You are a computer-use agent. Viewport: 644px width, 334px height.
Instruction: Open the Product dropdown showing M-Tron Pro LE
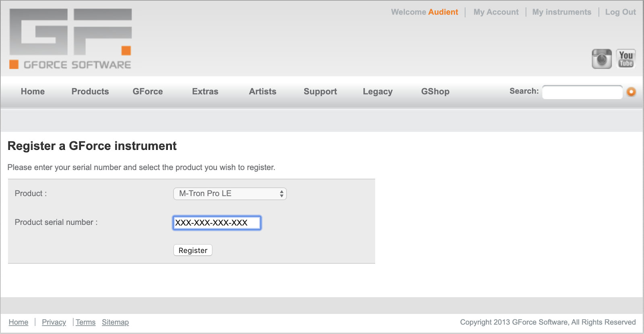click(x=230, y=194)
